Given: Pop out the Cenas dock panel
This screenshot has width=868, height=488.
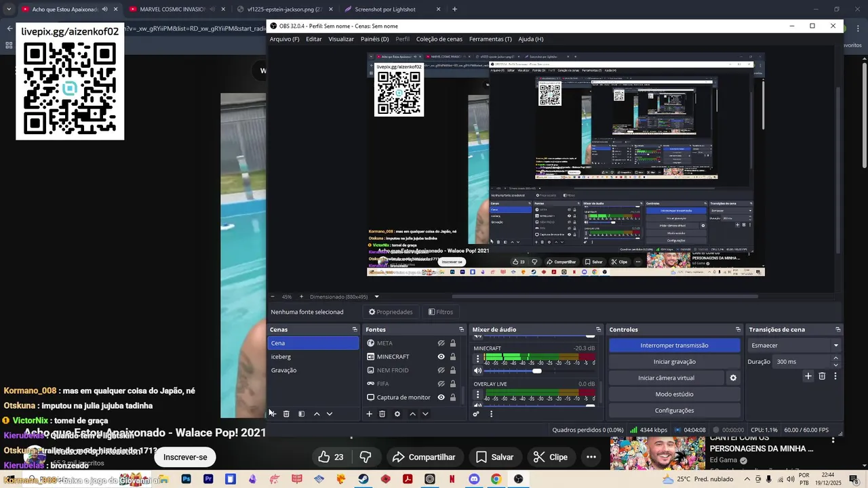Looking at the screenshot, I should 355,329.
